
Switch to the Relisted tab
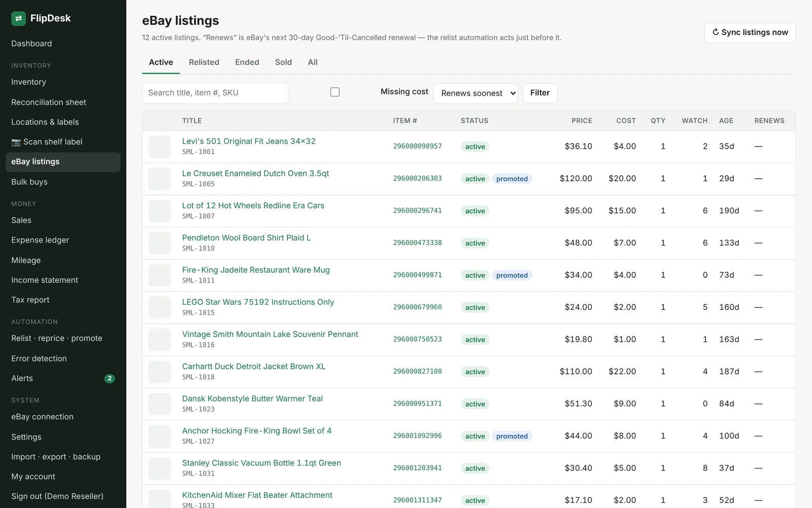204,62
